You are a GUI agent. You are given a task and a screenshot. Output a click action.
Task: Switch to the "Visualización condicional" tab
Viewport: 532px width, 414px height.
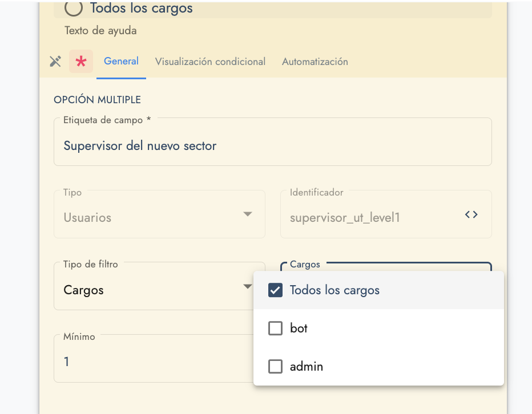[210, 61]
